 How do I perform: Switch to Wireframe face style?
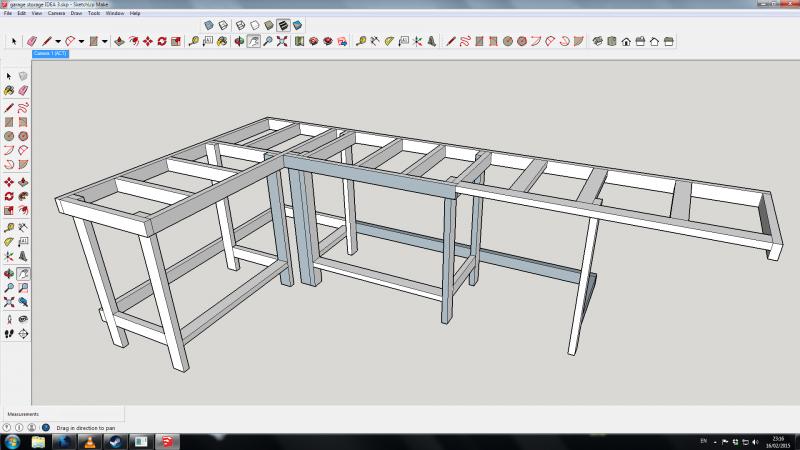point(238,24)
